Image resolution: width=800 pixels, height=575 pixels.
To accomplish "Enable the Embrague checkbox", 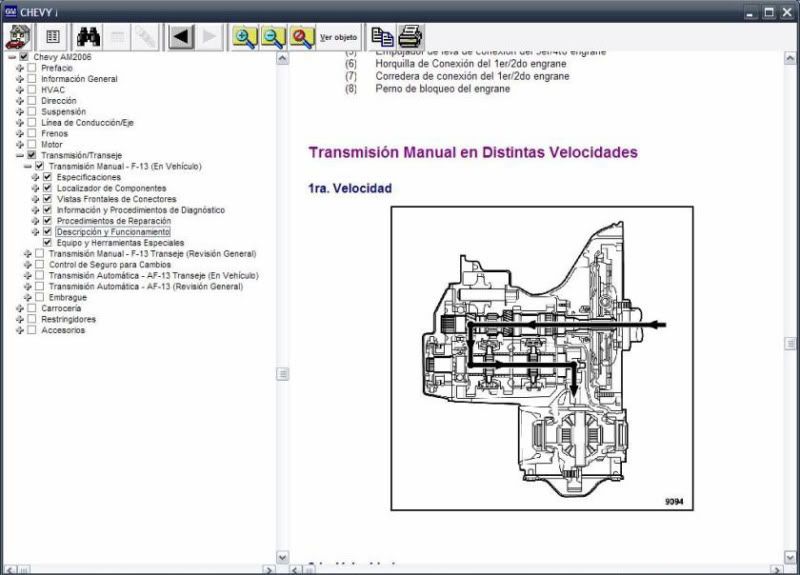I will click(x=39, y=297).
